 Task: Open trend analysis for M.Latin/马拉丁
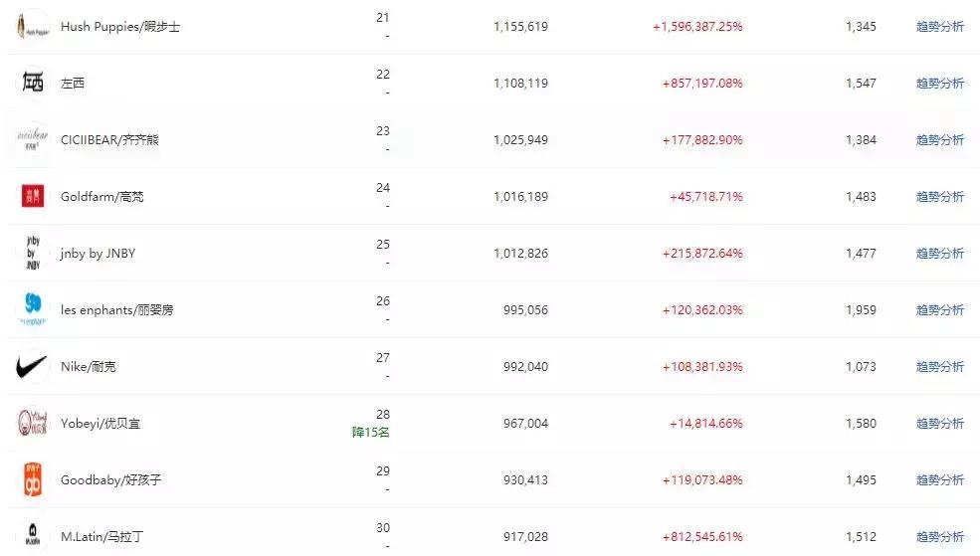[x=939, y=537]
